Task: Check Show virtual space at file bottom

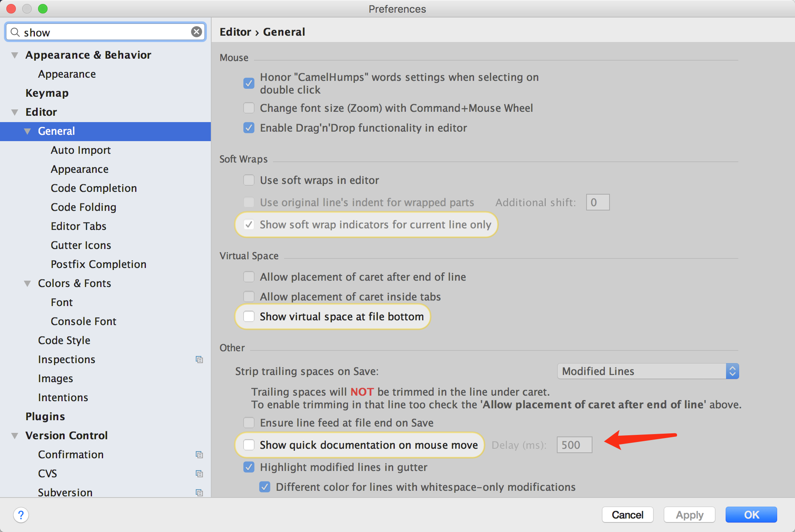Action: click(x=249, y=316)
